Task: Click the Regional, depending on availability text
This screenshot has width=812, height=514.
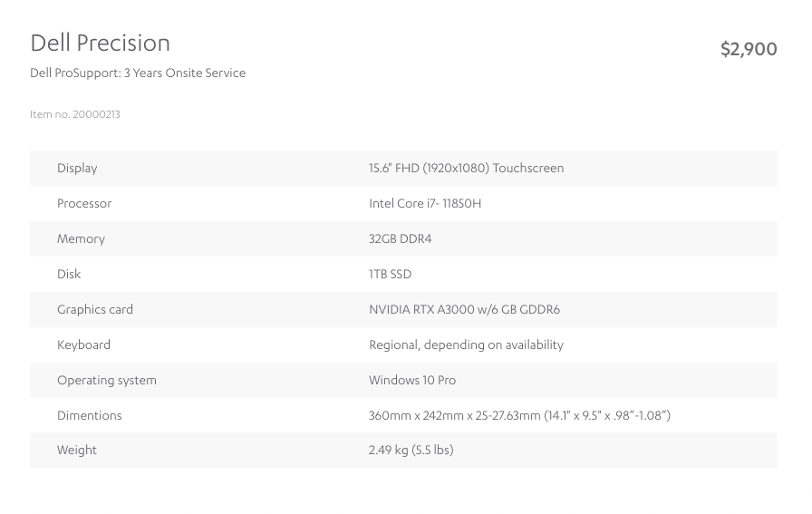Action: click(466, 345)
